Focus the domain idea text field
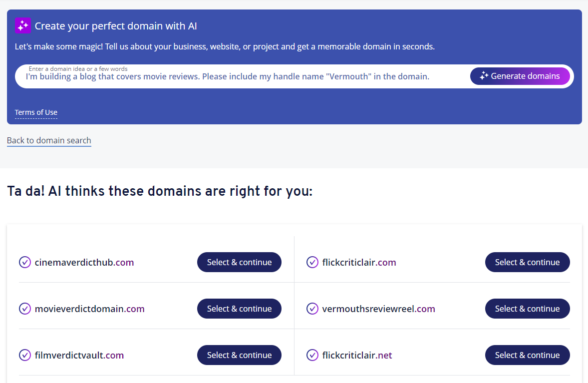 click(240, 77)
